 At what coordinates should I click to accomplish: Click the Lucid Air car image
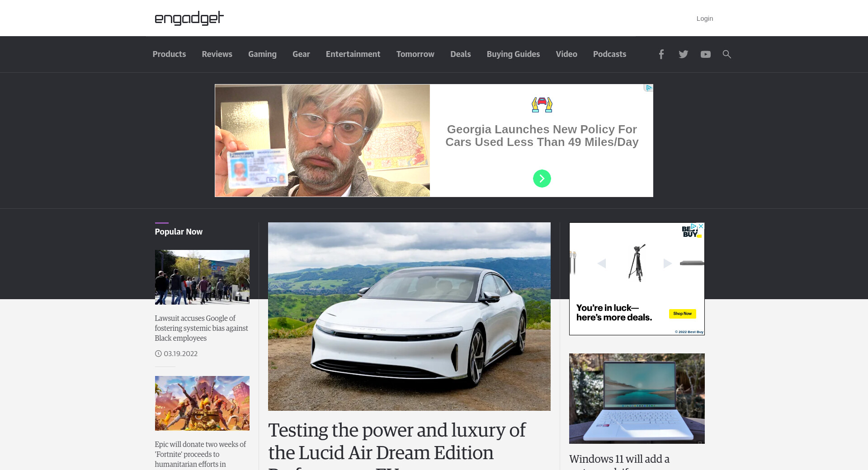click(x=409, y=316)
